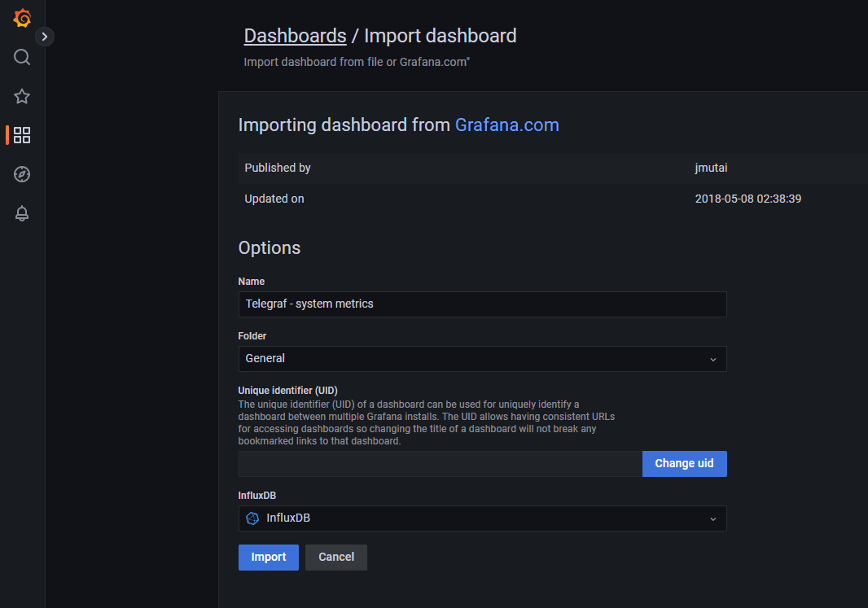The image size is (868, 608).
Task: Open Starred dashboards star icon
Action: (x=22, y=96)
